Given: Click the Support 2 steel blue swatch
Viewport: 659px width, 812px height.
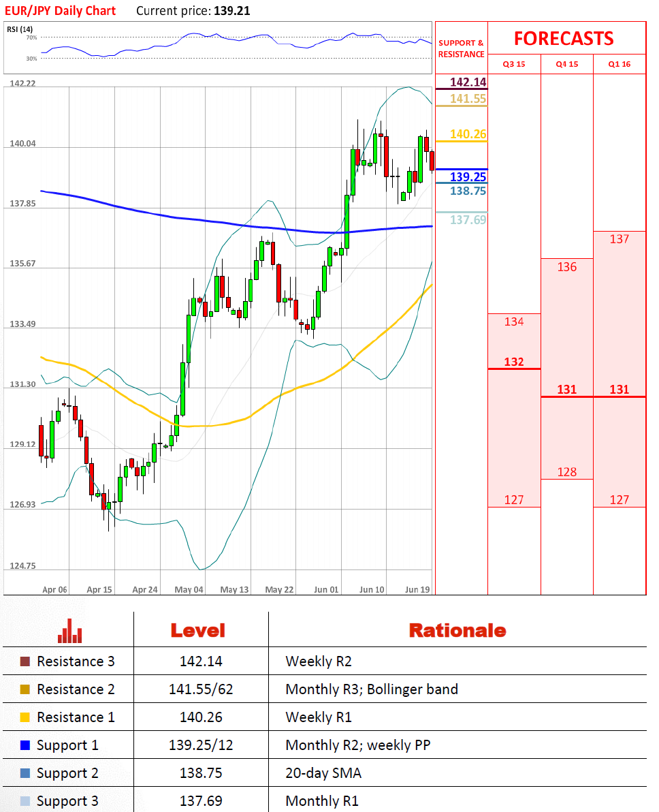Looking at the screenshot, I should 25,773.
